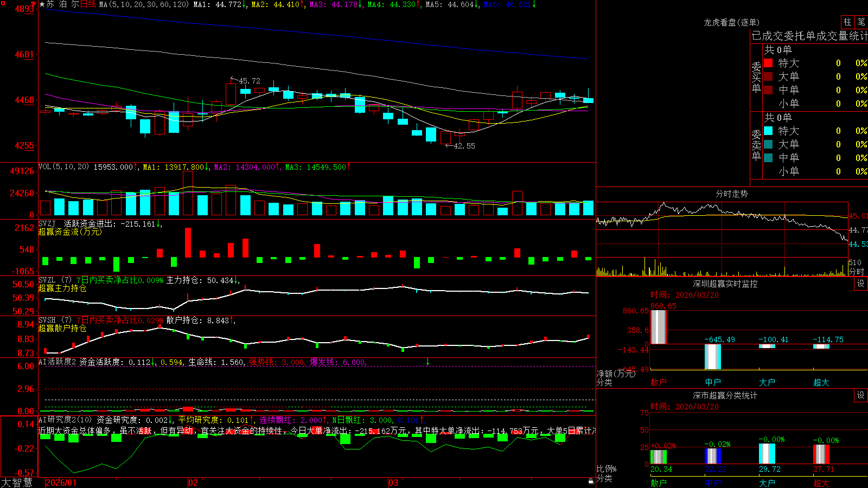Click the tall red volume bar in late March
The height and width of the screenshot is (488, 868).
point(517,203)
